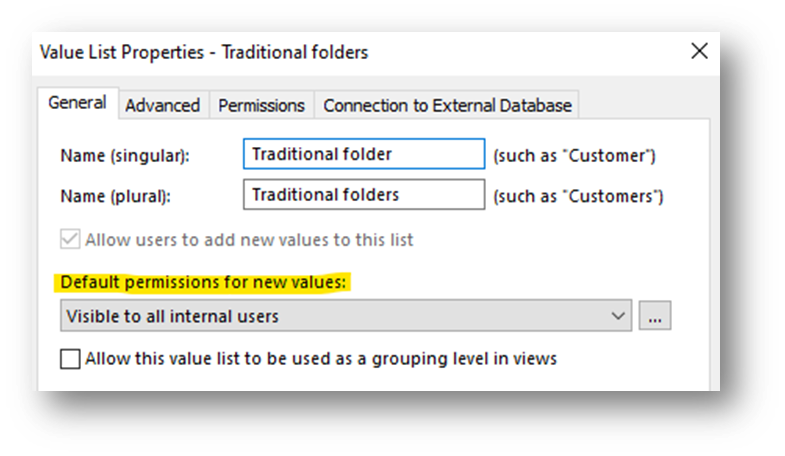
Task: Open the Permissions tab
Action: click(x=261, y=105)
